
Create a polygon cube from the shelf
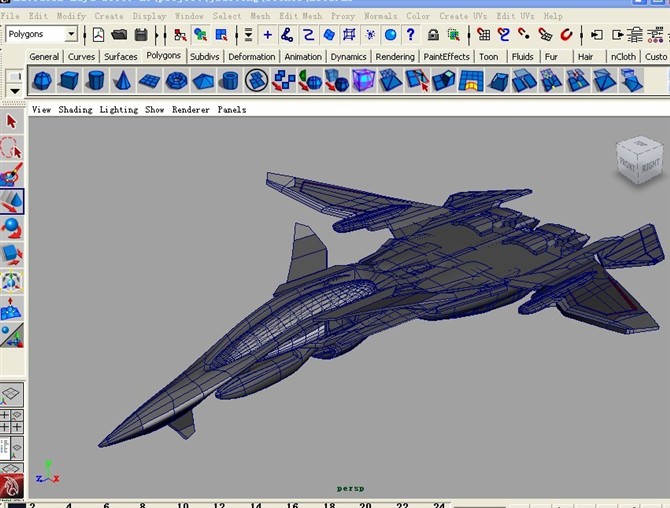(x=69, y=81)
